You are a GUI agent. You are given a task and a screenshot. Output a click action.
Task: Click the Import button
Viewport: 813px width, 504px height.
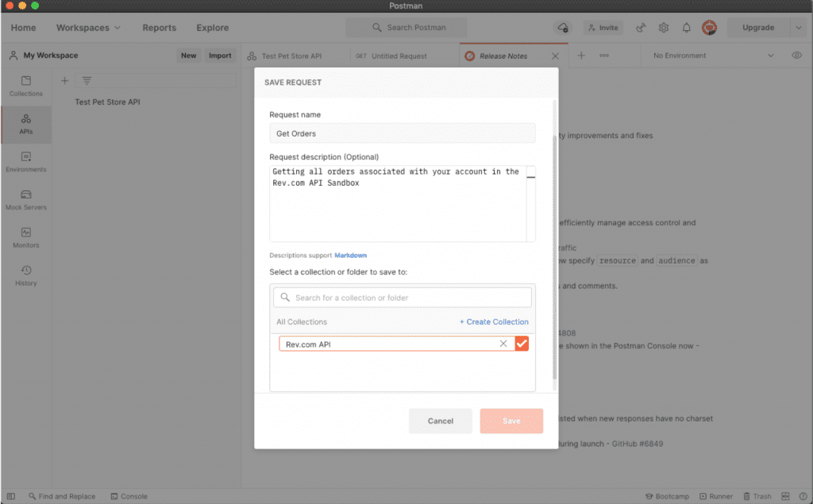coord(220,56)
